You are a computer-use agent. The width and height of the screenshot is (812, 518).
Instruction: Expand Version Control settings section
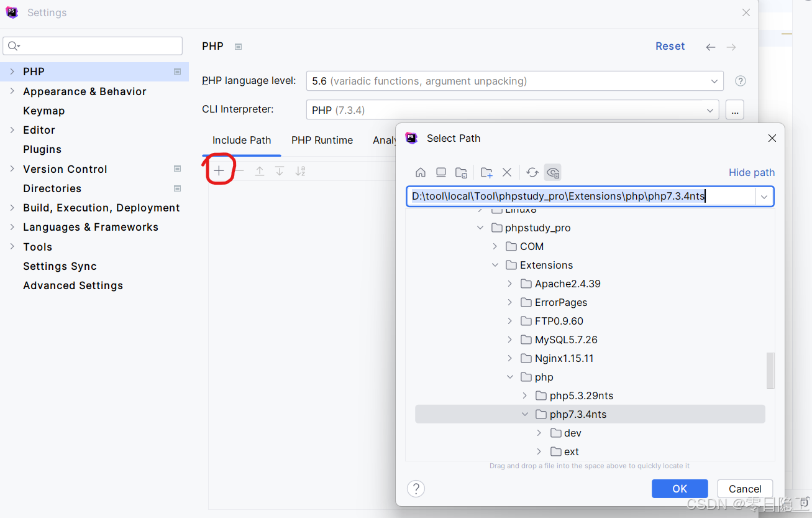coord(12,169)
